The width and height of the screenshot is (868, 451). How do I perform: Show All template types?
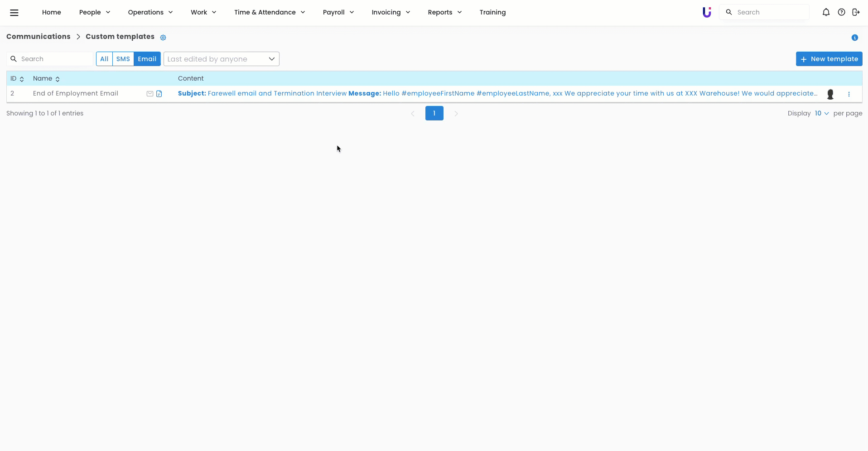104,59
